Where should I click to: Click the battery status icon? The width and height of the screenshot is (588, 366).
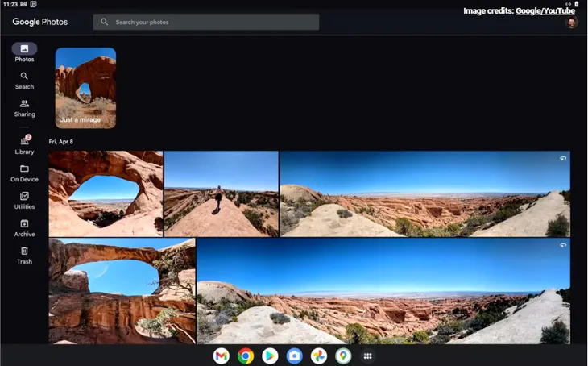point(577,4)
